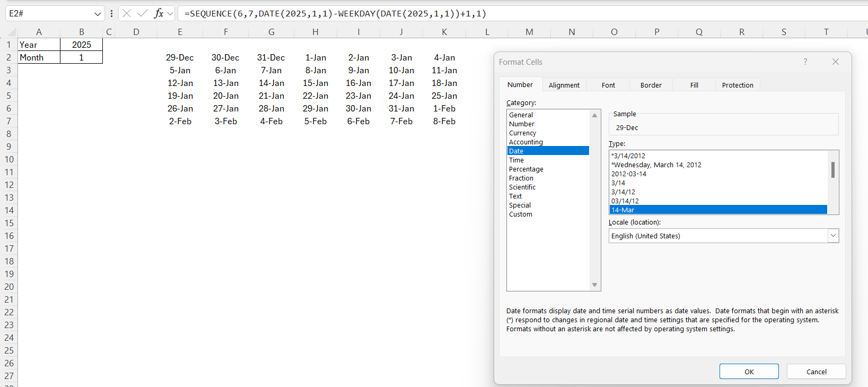
Task: Click the formula bar Enter checkmark icon
Action: pyautogui.click(x=142, y=13)
